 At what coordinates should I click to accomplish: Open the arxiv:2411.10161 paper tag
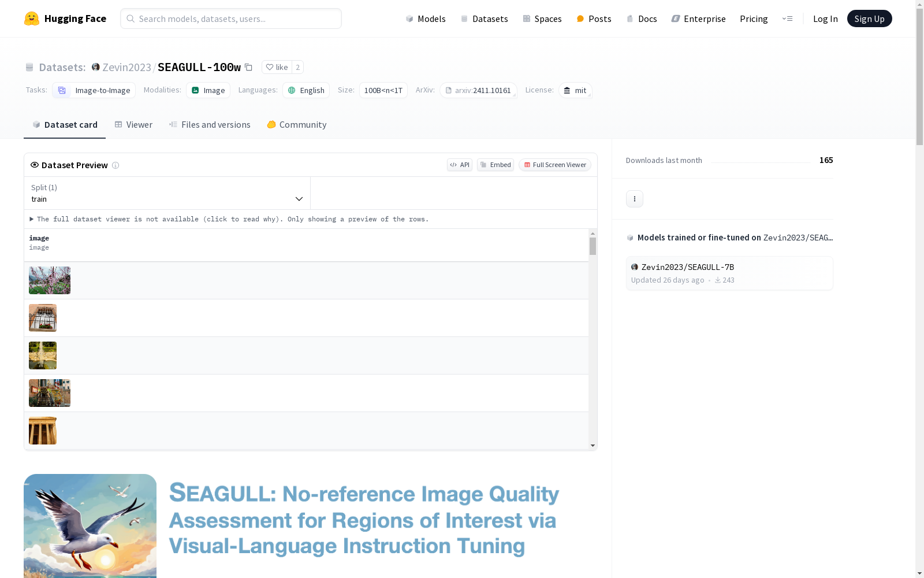(x=478, y=90)
